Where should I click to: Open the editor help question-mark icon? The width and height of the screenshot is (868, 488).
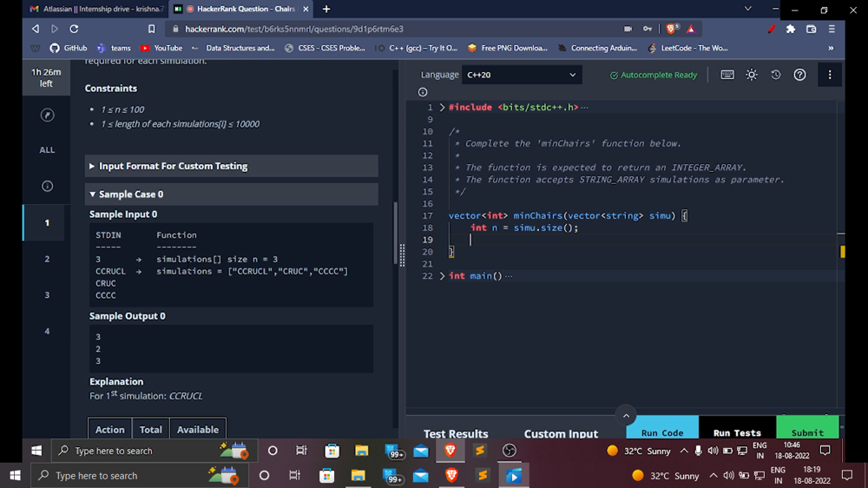[800, 75]
